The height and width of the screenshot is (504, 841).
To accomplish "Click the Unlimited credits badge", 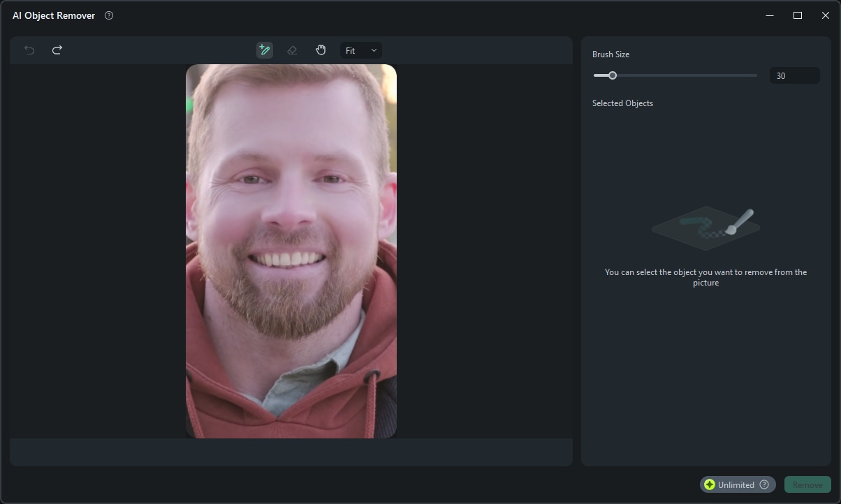I will (738, 484).
